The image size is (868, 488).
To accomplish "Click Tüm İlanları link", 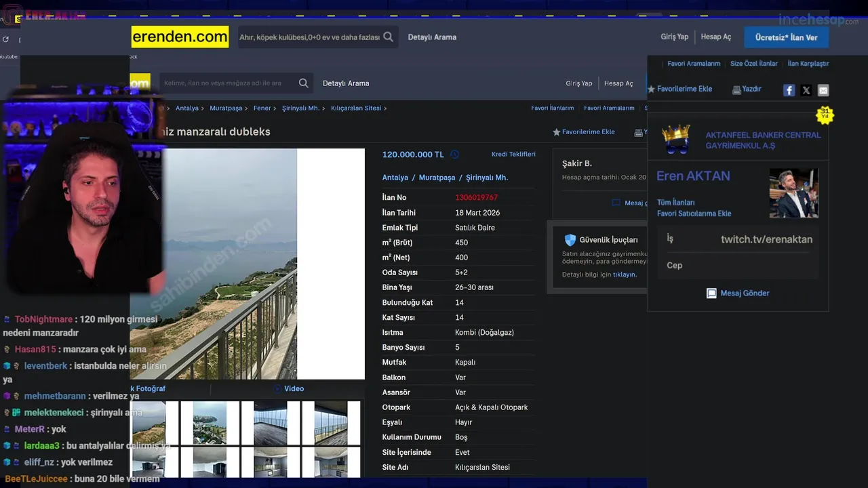I will (x=675, y=203).
